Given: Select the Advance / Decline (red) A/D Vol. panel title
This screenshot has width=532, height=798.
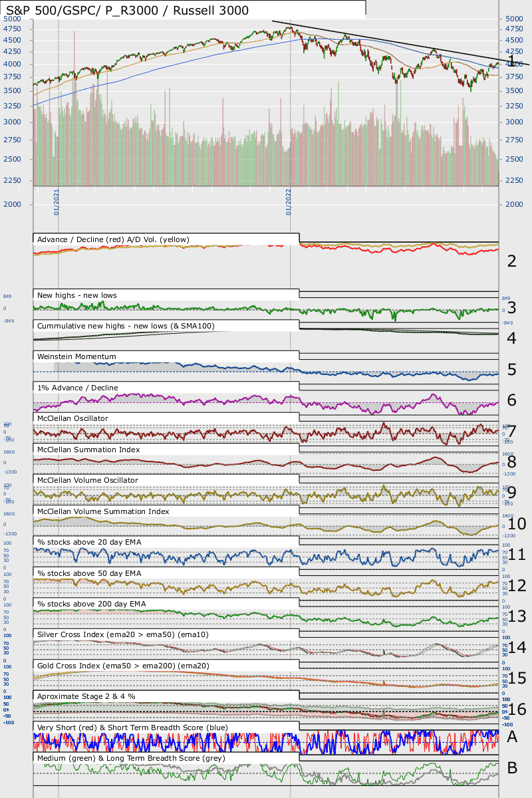Looking at the screenshot, I should pos(113,239).
